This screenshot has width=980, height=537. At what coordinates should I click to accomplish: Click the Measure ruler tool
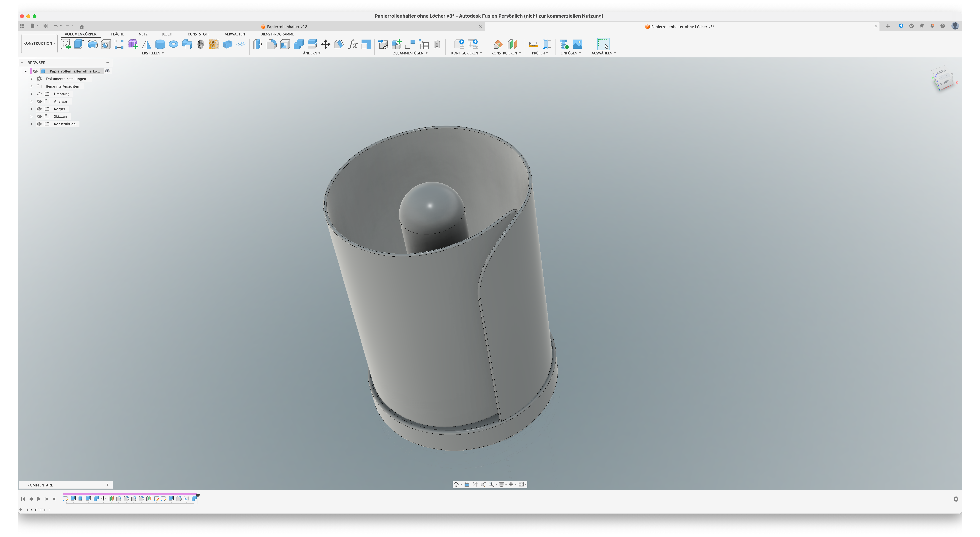click(x=534, y=44)
